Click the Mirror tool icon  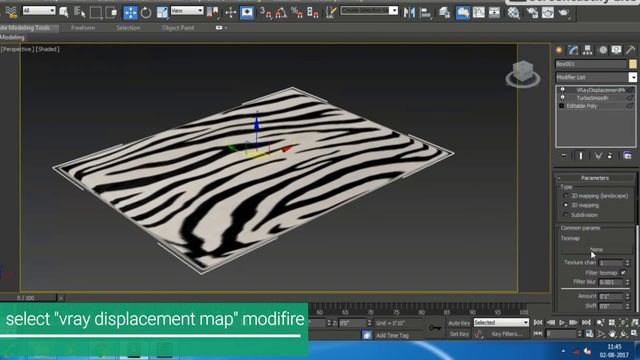(409, 13)
